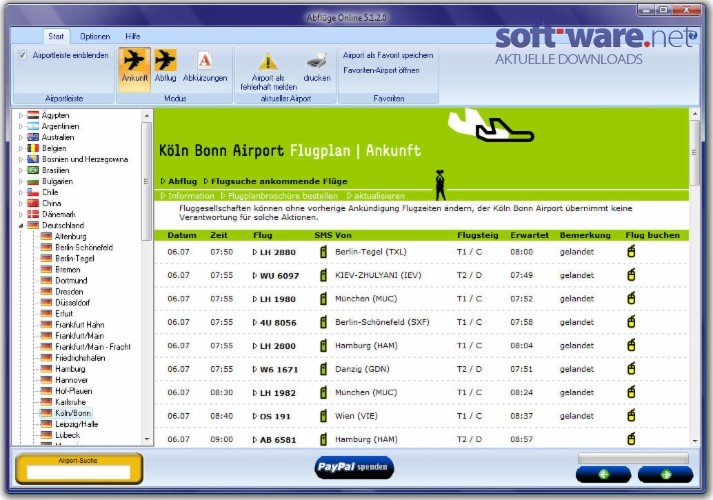Expand the Brasilien country node
The width and height of the screenshot is (713, 500).
(20, 170)
